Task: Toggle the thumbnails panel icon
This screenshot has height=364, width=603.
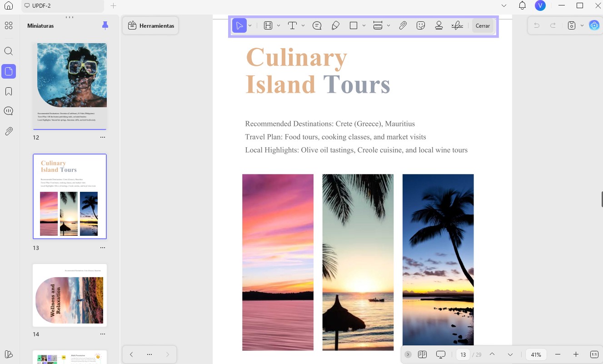Action: [9, 71]
